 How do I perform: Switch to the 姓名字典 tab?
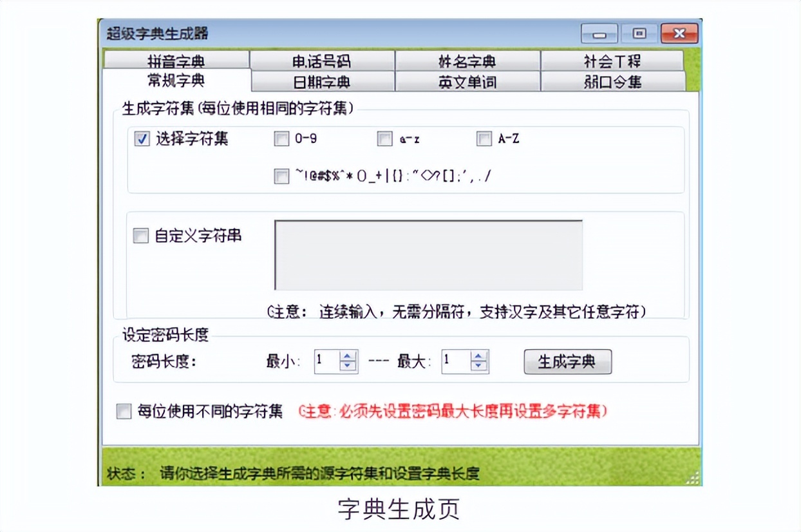point(467,59)
